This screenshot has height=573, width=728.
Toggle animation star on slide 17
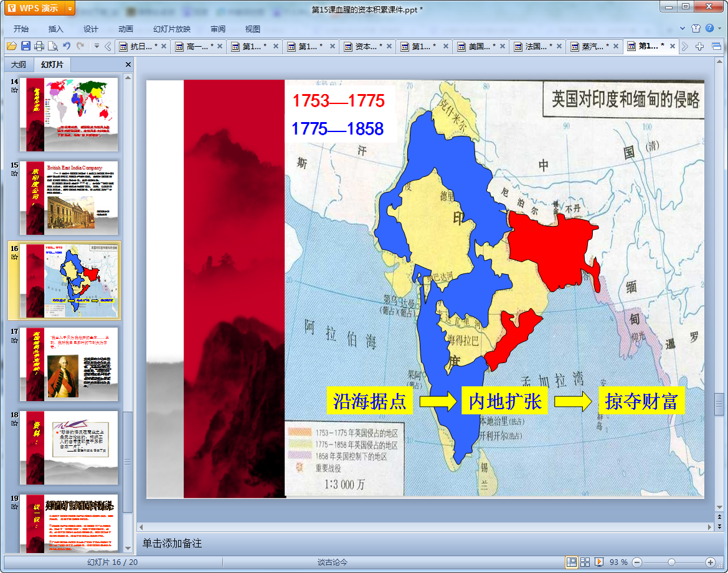(14, 340)
